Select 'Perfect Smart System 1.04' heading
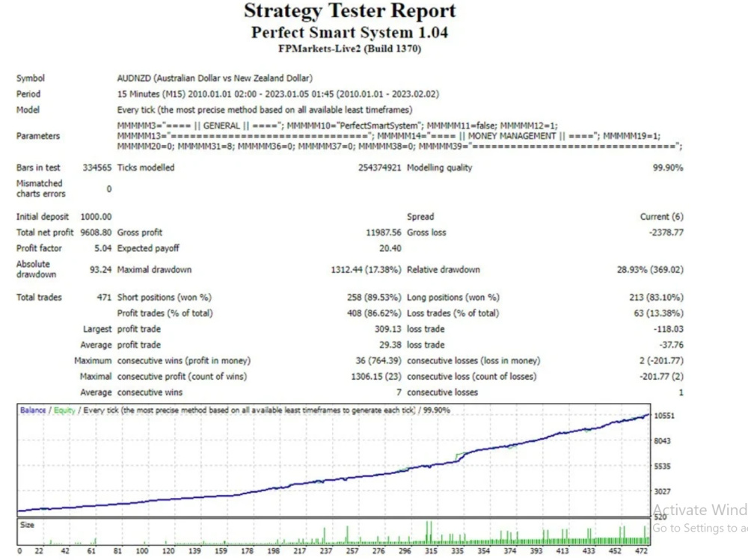 coord(349,32)
